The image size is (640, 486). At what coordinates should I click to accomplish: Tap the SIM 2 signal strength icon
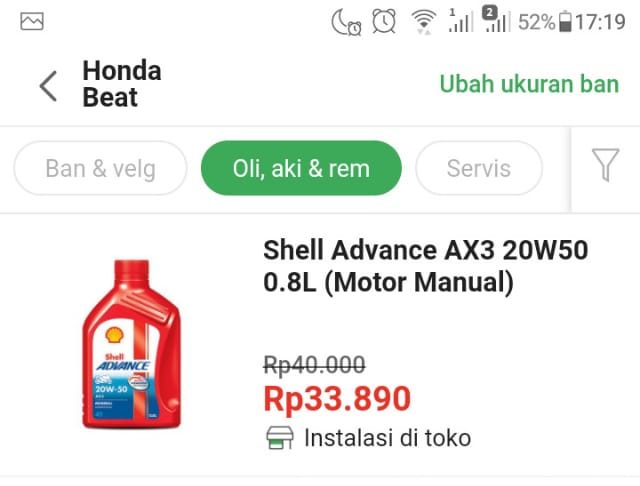495,20
